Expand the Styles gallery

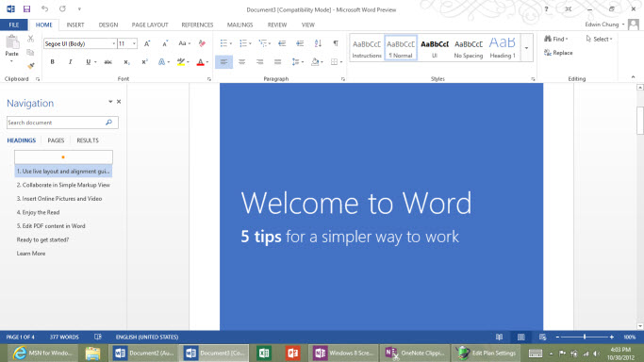pos(526,48)
